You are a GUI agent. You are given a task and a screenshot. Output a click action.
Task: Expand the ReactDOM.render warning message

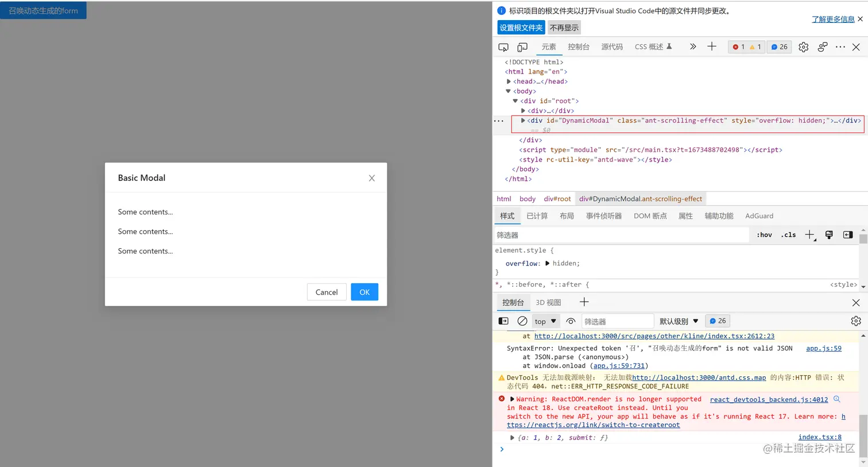[512, 399]
